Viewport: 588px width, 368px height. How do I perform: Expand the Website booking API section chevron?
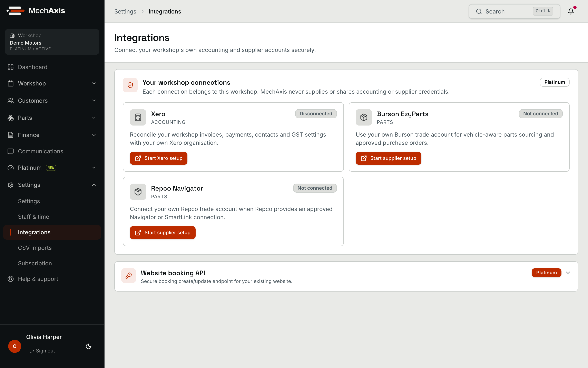pyautogui.click(x=568, y=273)
